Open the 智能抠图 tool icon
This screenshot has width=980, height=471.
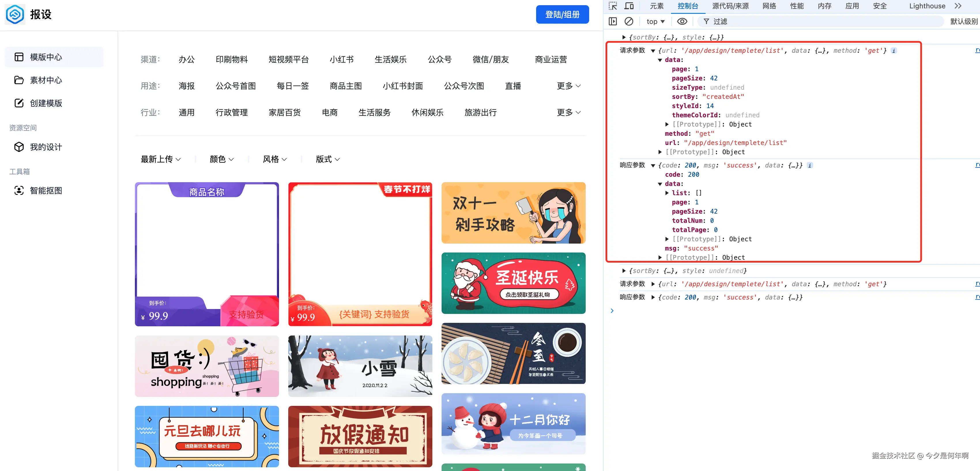[x=19, y=191]
